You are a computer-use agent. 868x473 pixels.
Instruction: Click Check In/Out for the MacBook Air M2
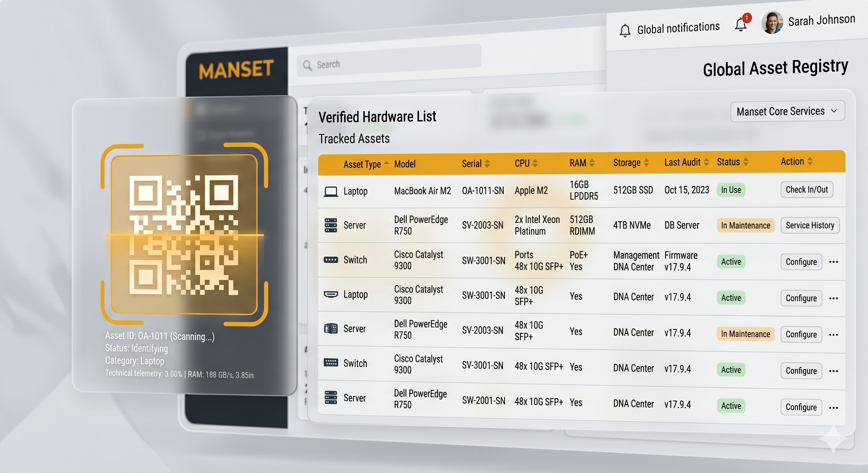(807, 189)
